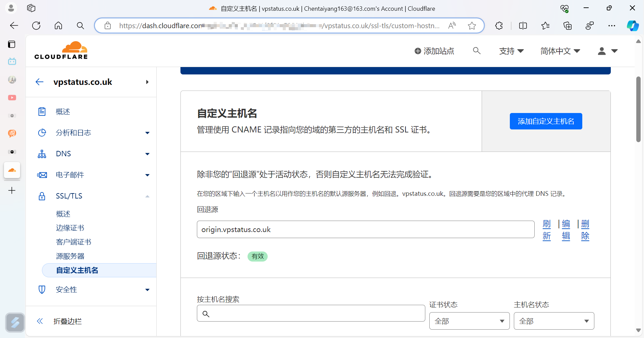Expand the 电子邮件 menu section
This screenshot has width=644, height=338.
tap(147, 175)
